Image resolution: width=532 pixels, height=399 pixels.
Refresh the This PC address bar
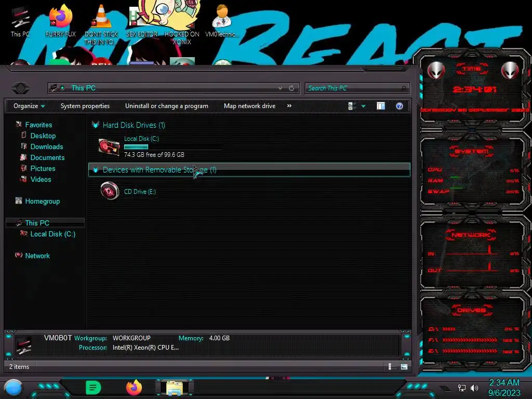[x=291, y=88]
